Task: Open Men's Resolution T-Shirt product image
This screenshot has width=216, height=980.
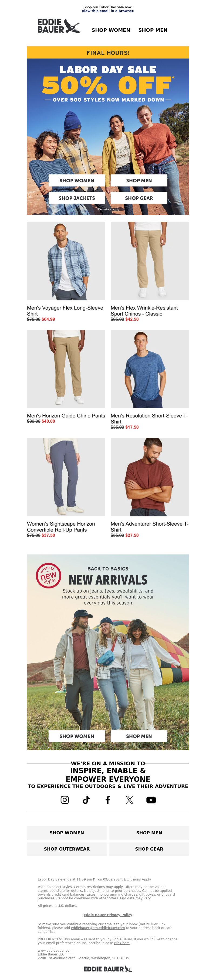Action: (x=150, y=369)
